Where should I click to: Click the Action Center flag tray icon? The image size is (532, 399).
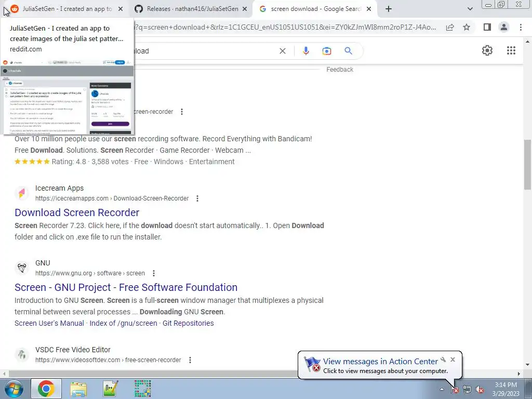coord(455,390)
